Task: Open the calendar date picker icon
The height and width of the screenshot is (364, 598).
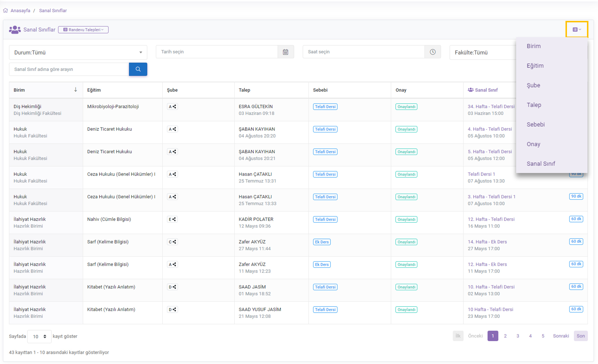Action: click(x=286, y=52)
